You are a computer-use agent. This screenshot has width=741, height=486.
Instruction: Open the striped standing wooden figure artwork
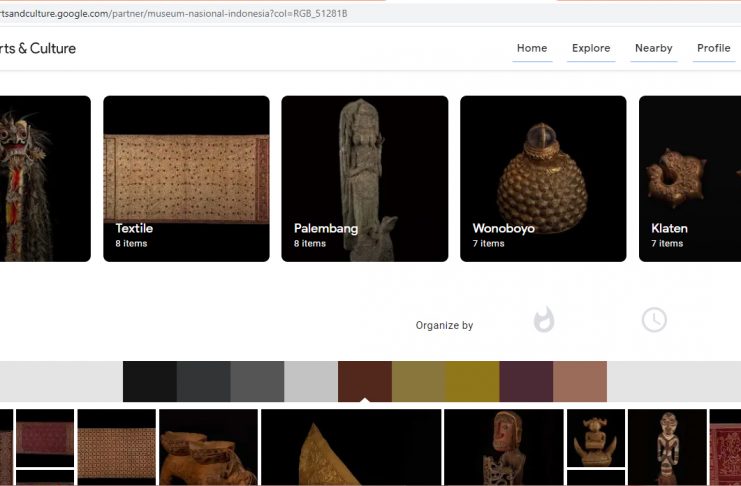[667, 447]
